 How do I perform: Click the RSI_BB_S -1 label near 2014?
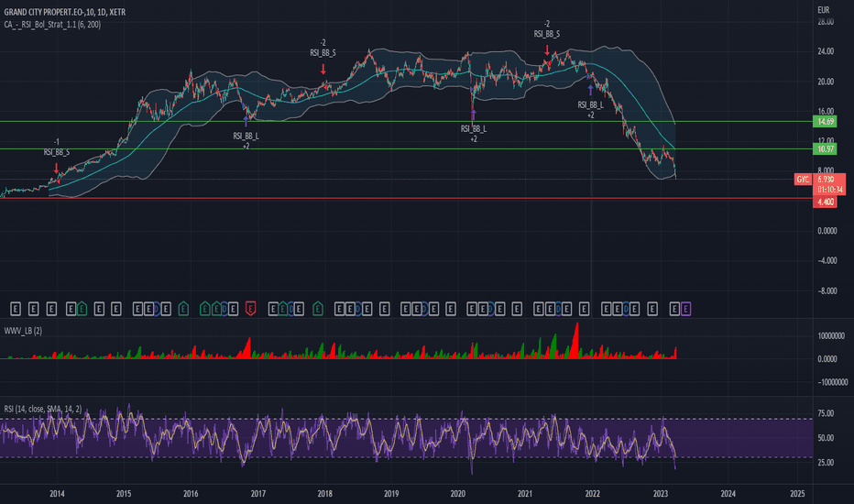[57, 148]
